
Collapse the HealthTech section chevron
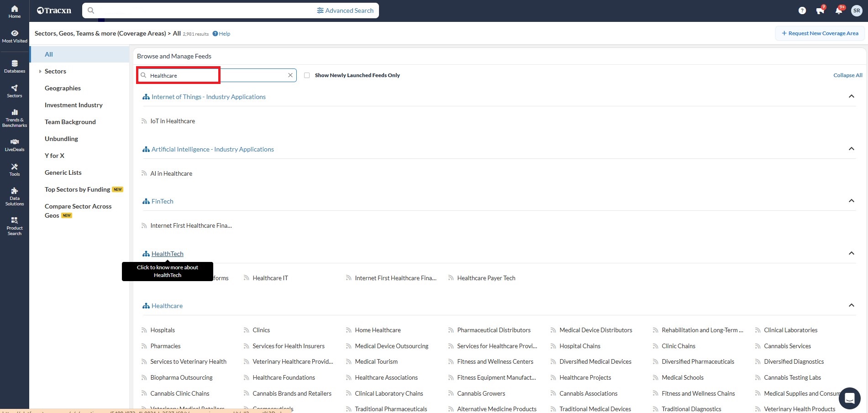click(x=851, y=253)
